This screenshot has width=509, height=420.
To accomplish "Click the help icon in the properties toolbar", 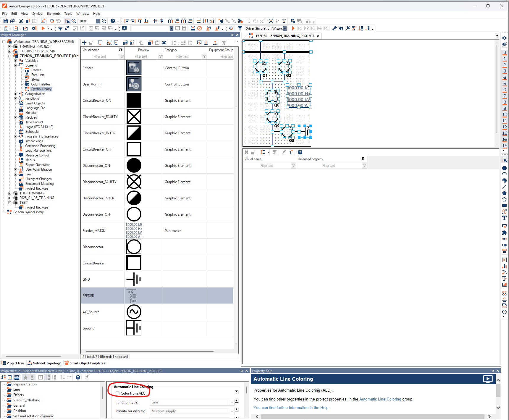I will [x=78, y=377].
